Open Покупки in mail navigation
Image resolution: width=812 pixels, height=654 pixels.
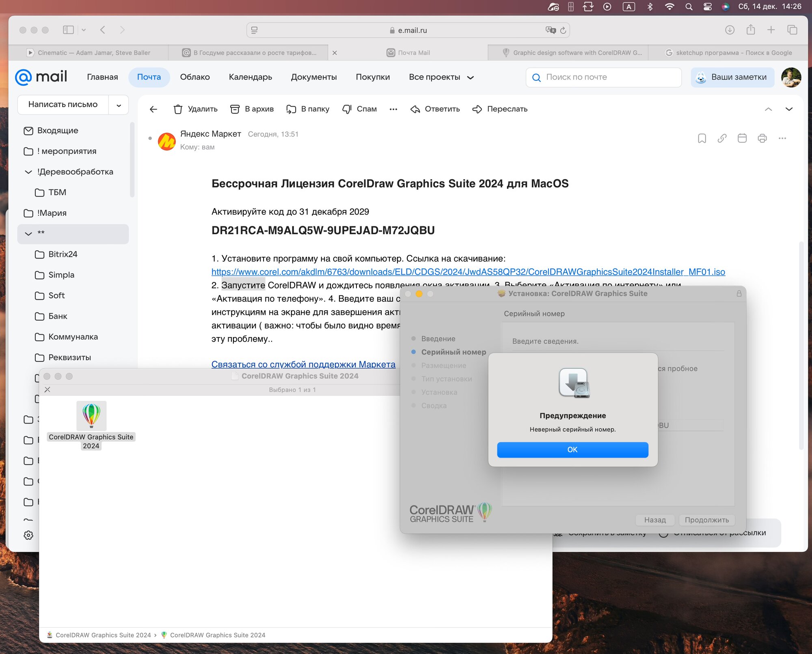[x=373, y=77]
